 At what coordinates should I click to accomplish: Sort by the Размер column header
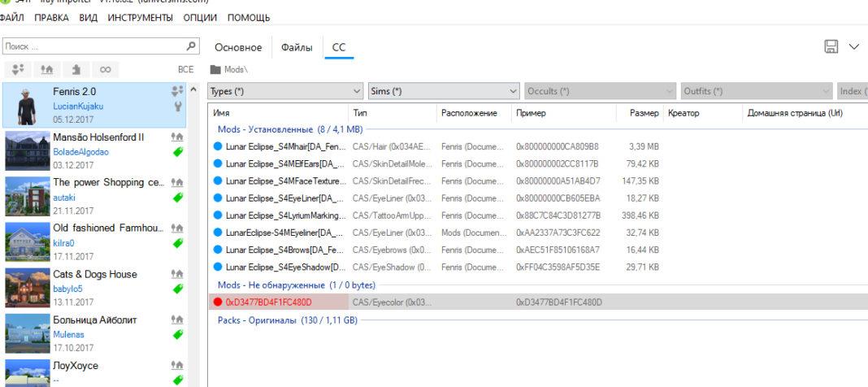click(x=644, y=113)
